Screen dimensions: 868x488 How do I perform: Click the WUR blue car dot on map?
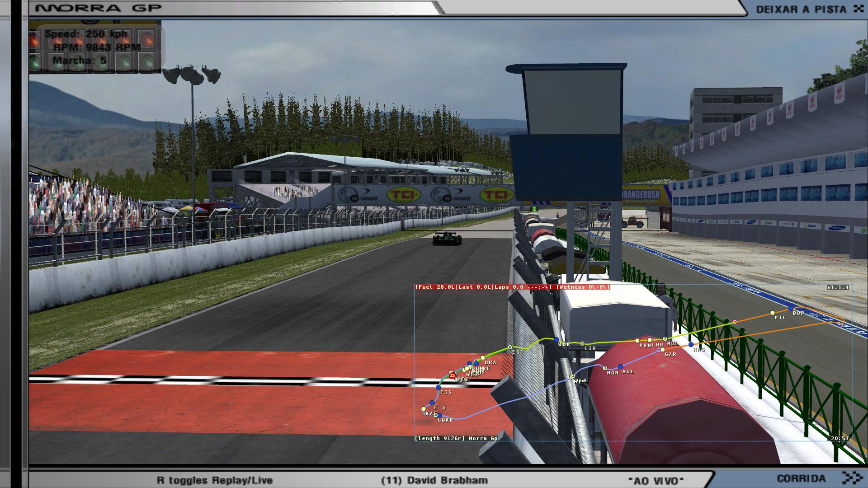557,340
